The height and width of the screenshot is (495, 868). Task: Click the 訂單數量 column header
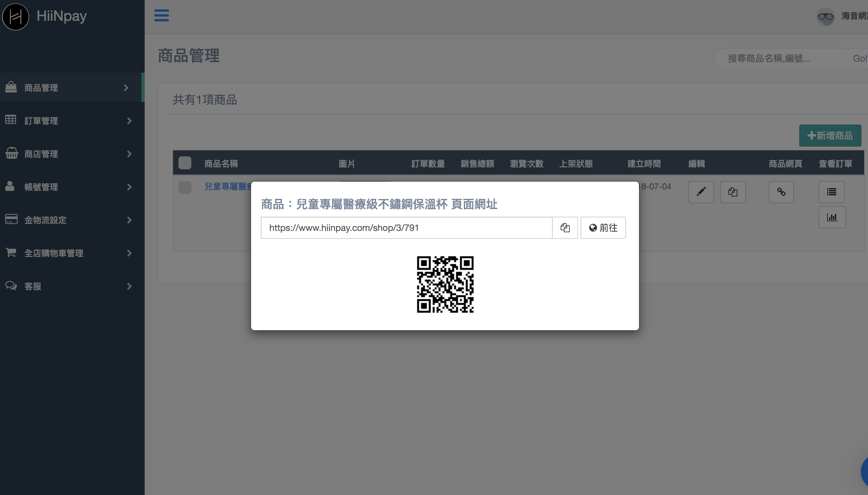pyautogui.click(x=428, y=164)
